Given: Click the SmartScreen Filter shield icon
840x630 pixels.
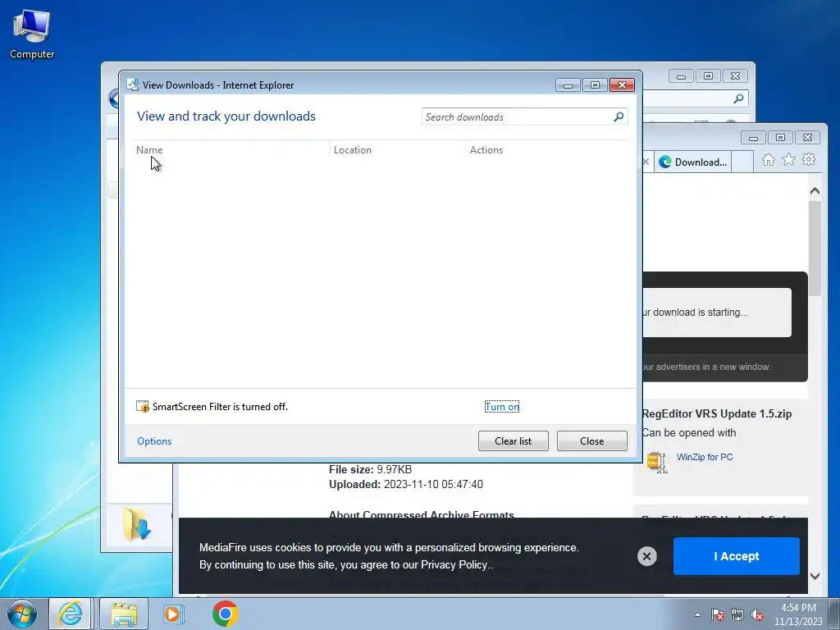Looking at the screenshot, I should click(x=143, y=407).
